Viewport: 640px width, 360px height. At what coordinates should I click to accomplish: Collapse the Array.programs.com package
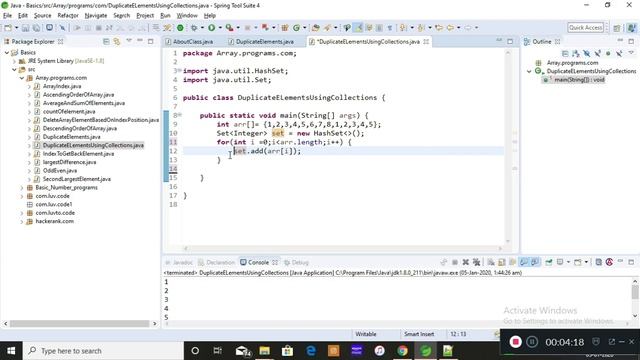click(22, 78)
